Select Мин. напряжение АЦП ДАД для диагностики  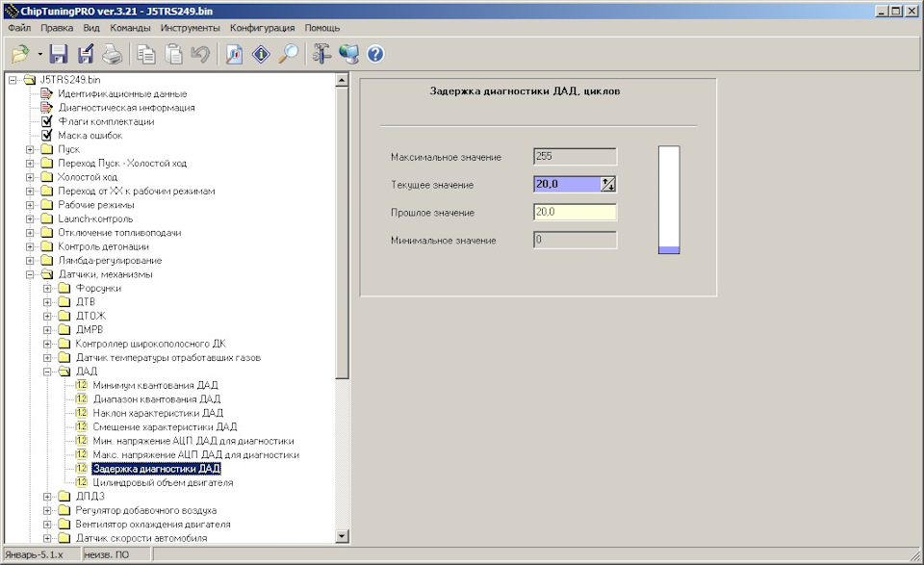pos(193,441)
